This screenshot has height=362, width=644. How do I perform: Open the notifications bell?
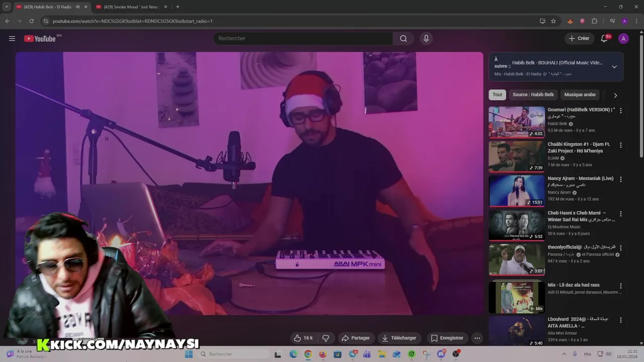(x=605, y=39)
